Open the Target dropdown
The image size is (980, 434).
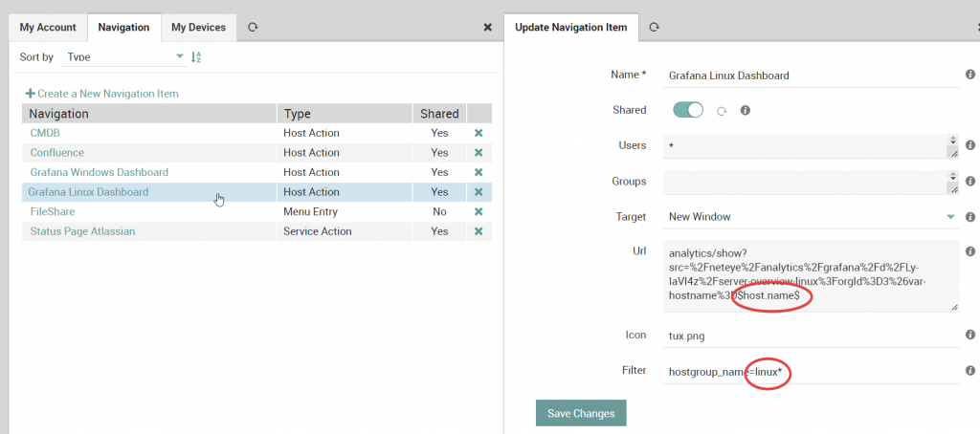point(811,217)
